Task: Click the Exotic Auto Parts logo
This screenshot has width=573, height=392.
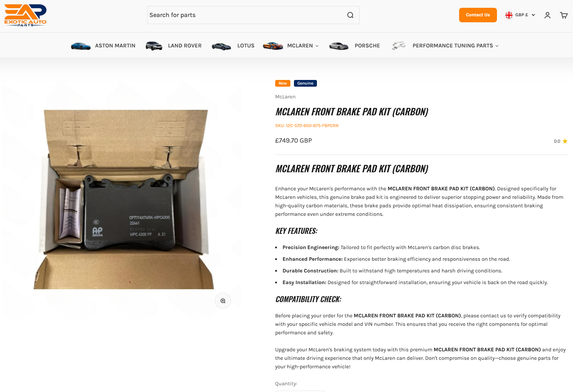Action: tap(25, 15)
